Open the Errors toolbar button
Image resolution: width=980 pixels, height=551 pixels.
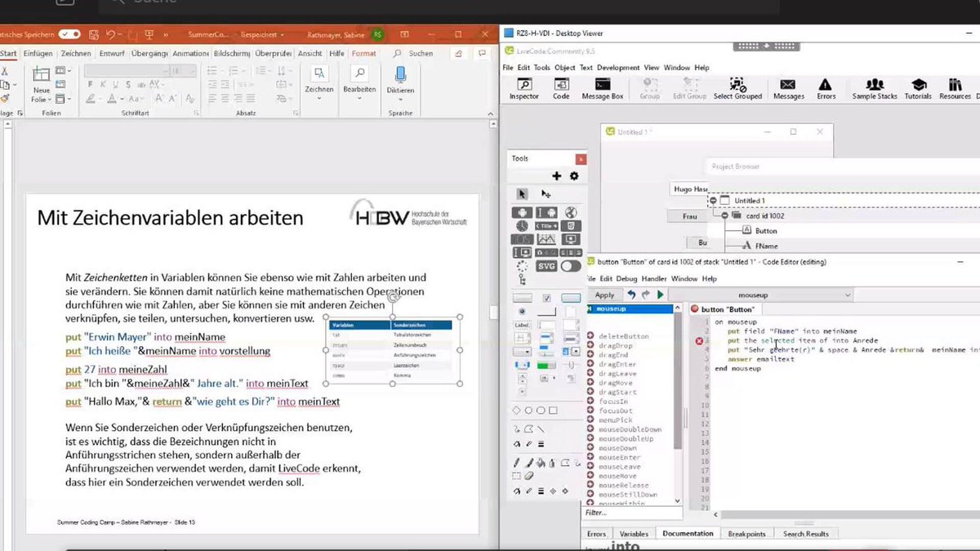coord(826,90)
